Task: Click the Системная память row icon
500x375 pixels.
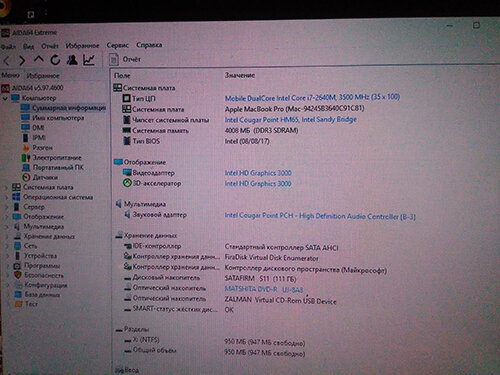Action: point(126,130)
